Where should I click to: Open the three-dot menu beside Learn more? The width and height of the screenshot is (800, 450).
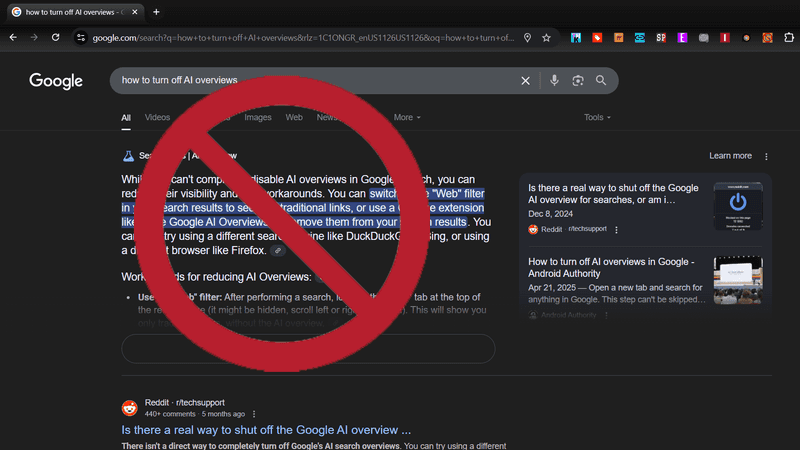click(x=767, y=156)
